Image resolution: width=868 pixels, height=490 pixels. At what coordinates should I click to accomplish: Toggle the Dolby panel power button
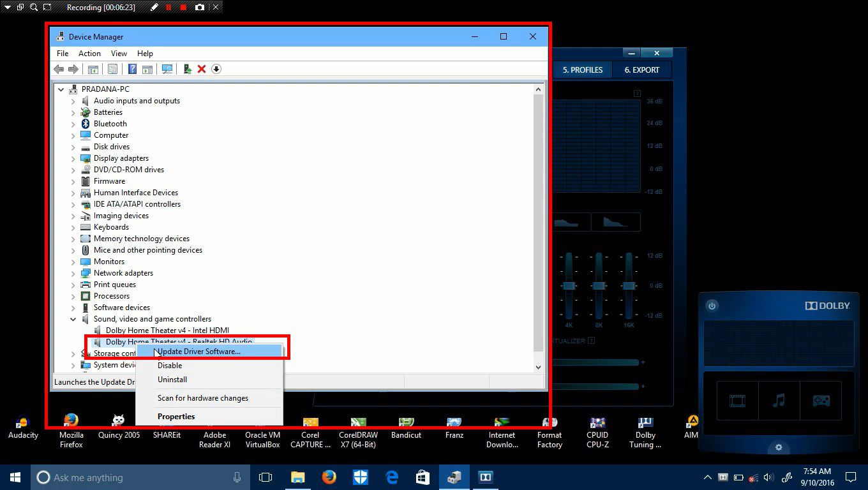[x=712, y=306]
